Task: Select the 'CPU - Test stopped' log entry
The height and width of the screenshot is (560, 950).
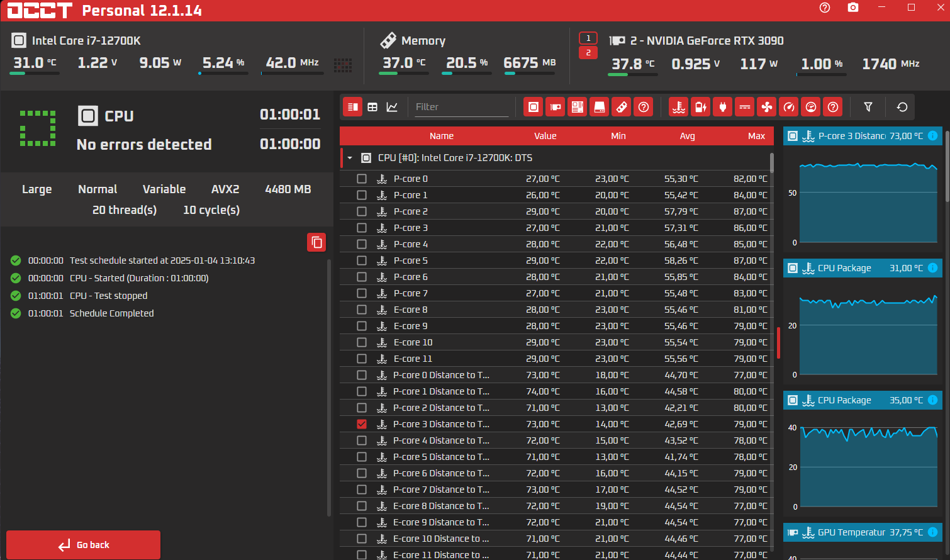Action: [109, 296]
